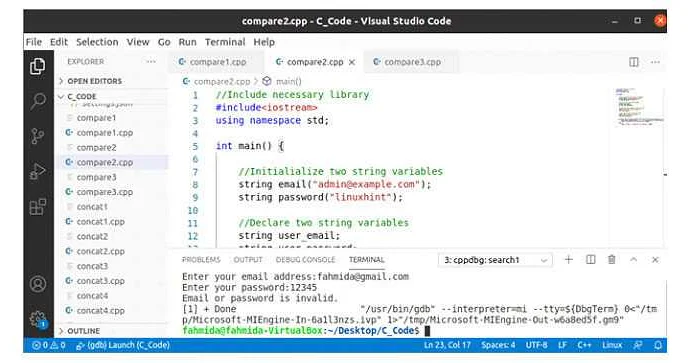
Task: Open the Extensions view
Action: point(38,206)
